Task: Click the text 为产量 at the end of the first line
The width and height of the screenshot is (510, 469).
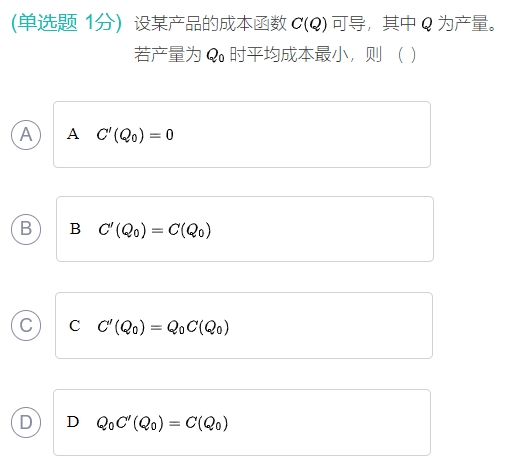Action: coord(463,23)
